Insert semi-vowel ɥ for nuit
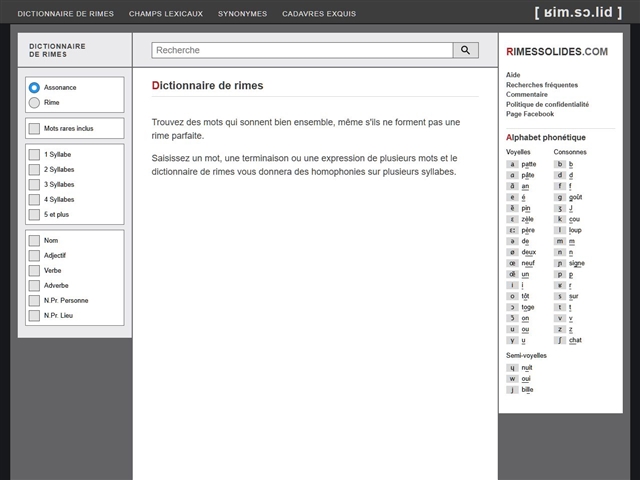The image size is (640, 480). pos(512,368)
